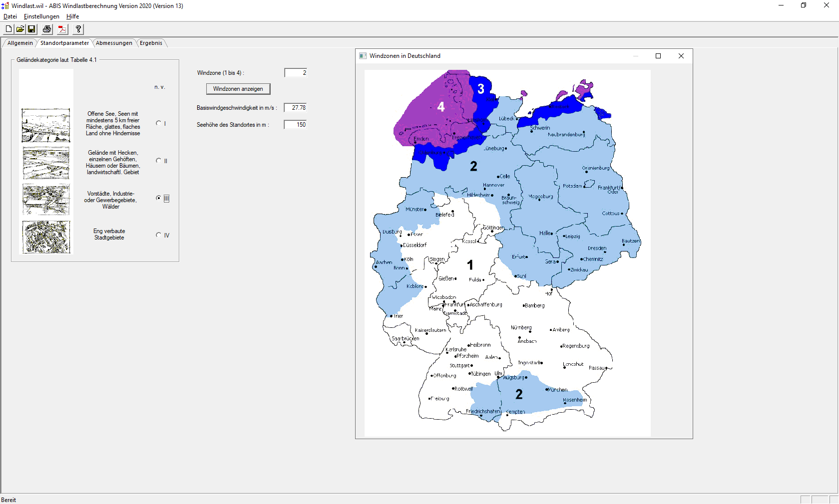
Task: Choose terrain category II radio button
Action: [x=159, y=161]
